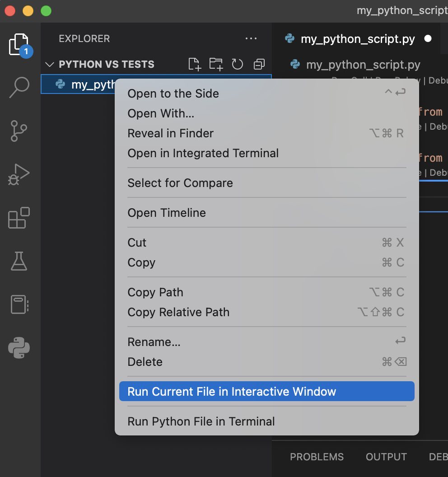Viewport: 448px width, 477px height.
Task: Open the Run and Debug view icon
Action: point(19,174)
